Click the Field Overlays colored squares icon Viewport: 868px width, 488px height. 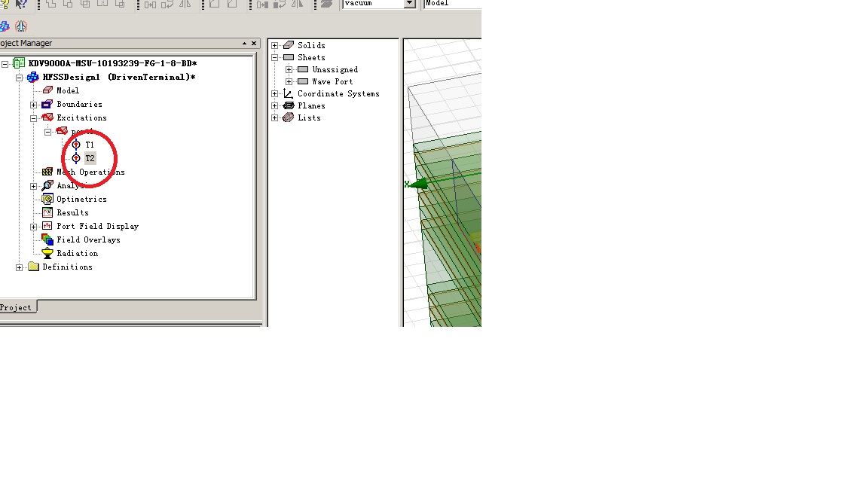click(x=47, y=239)
